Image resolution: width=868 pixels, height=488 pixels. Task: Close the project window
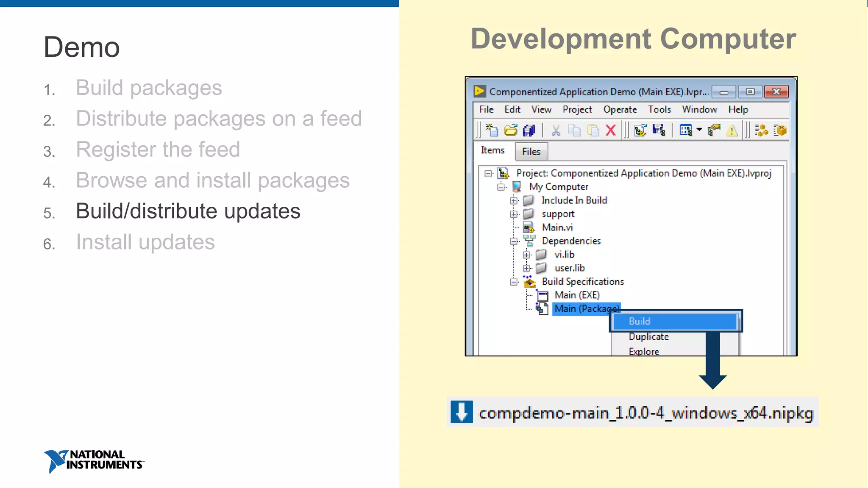click(x=776, y=92)
